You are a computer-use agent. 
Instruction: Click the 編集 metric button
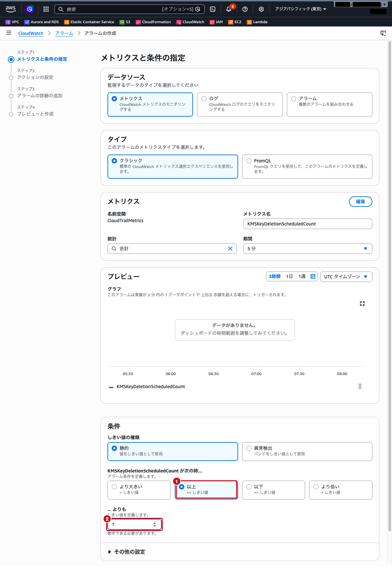(x=361, y=202)
